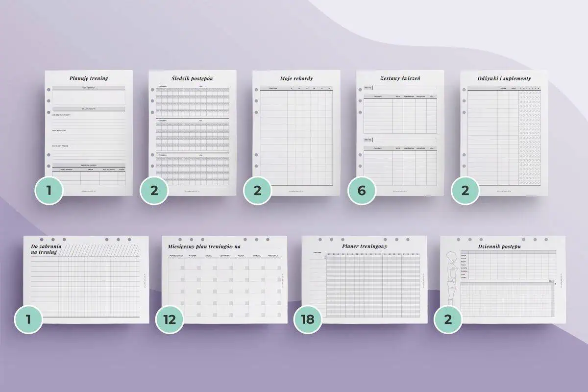Select badge 2 on Dziennik postępu page
This screenshot has width=588, height=392.
pos(448,319)
